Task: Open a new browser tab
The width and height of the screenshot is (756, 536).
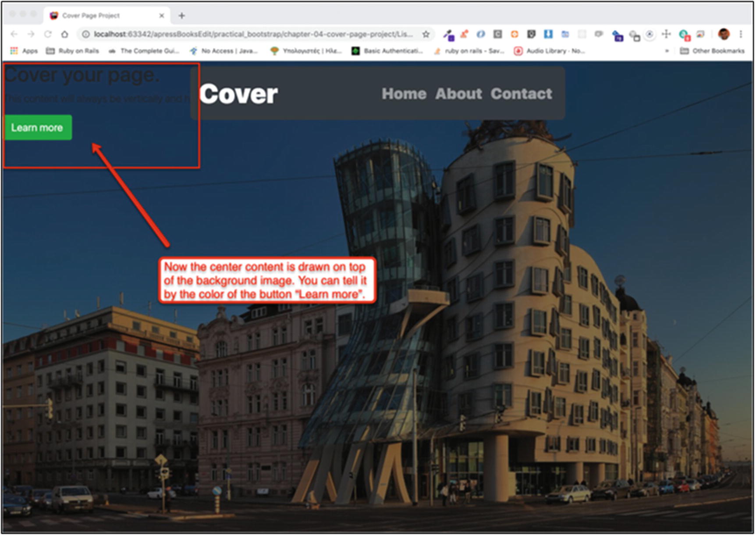Action: tap(181, 16)
